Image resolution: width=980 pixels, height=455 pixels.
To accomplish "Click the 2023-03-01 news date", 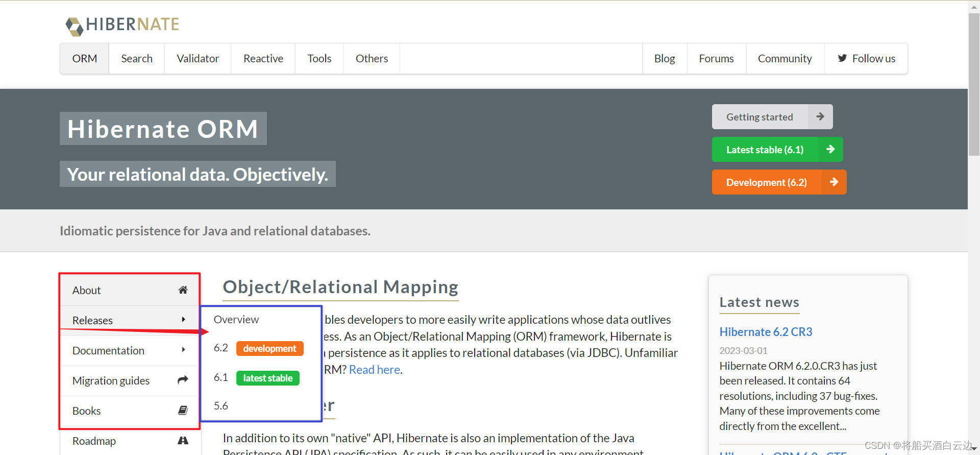I will 743,351.
